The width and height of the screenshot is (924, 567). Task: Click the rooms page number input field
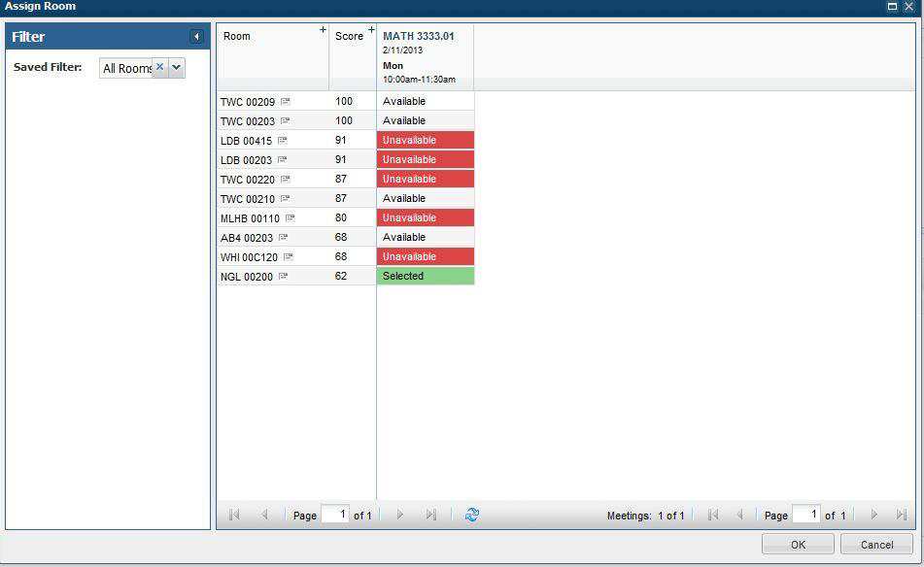tap(334, 515)
